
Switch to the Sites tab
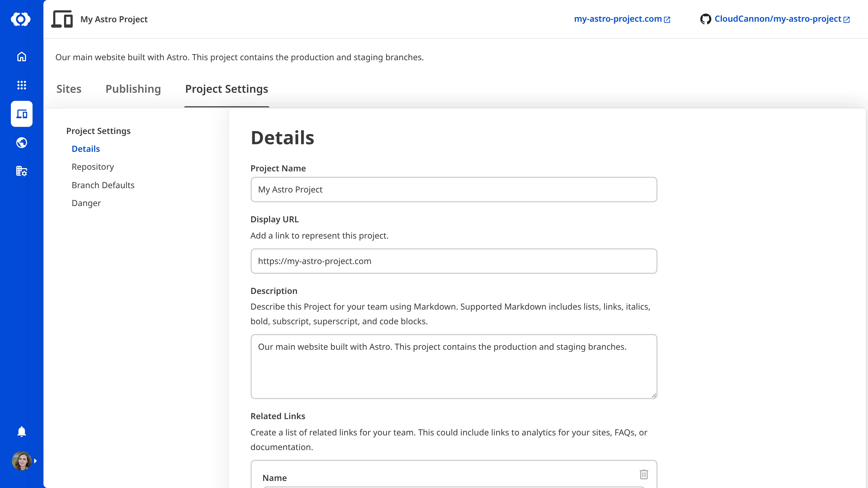[x=69, y=89]
